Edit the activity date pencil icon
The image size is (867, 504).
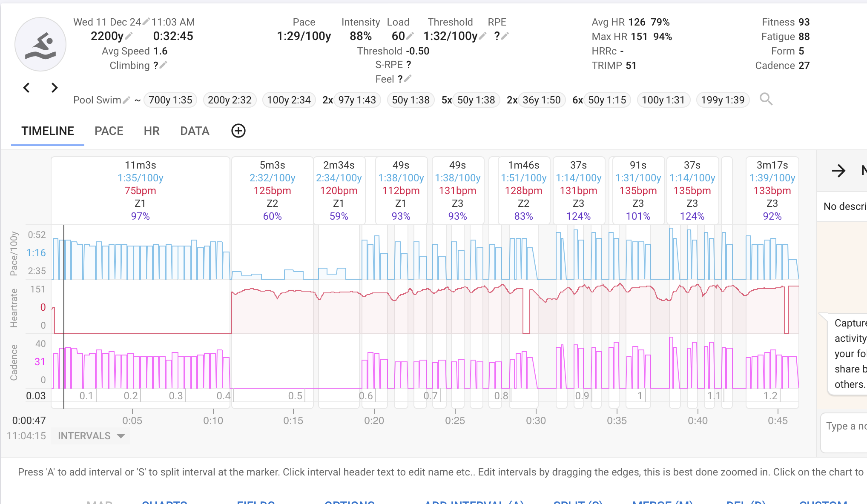(146, 21)
